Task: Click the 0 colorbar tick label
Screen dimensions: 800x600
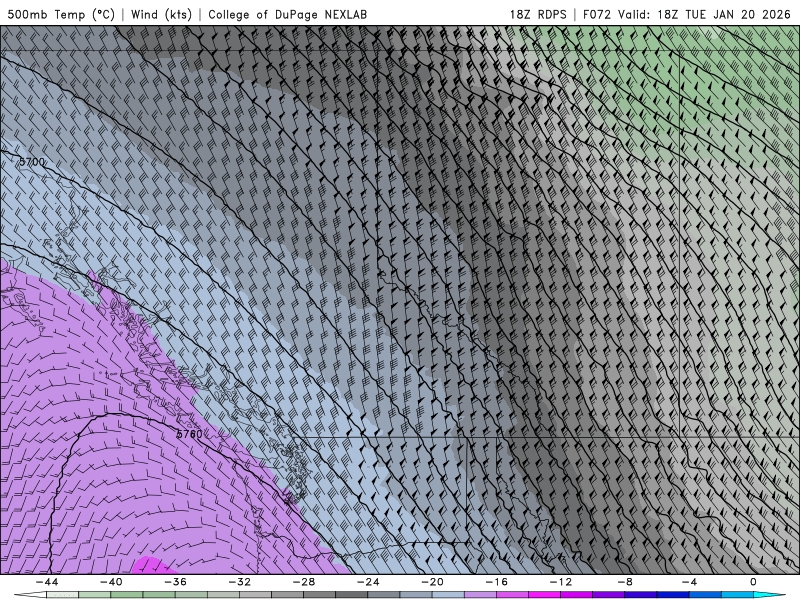Action: point(754,582)
